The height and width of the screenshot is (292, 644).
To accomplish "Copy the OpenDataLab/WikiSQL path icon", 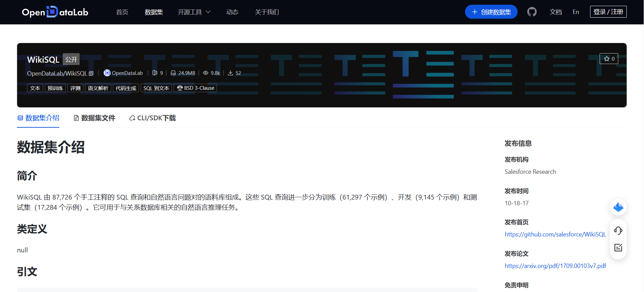I will [91, 74].
